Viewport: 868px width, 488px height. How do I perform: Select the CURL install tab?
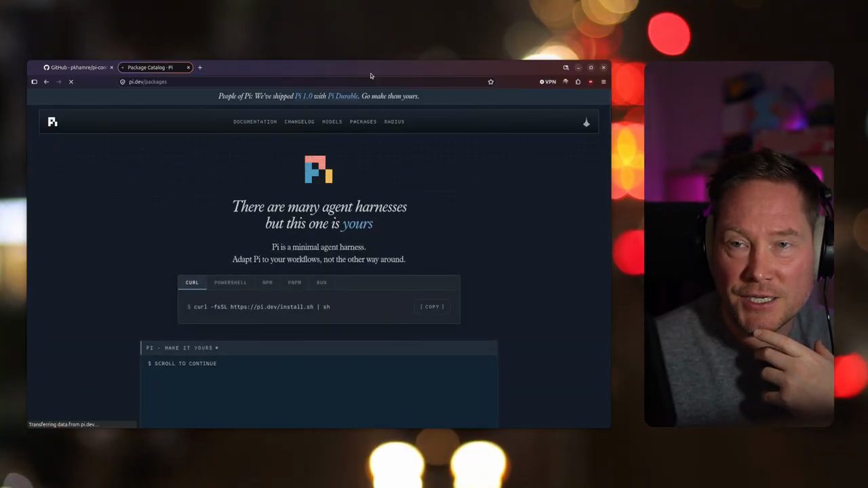192,283
